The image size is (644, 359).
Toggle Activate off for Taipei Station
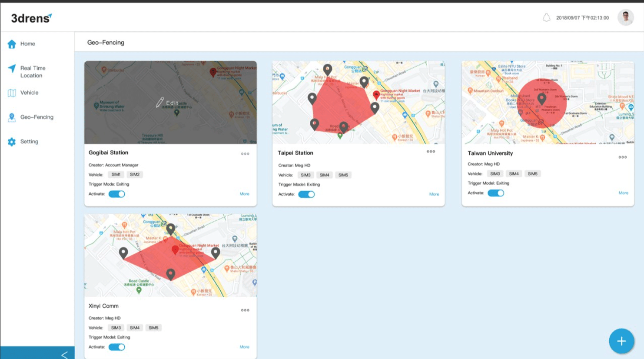click(306, 195)
